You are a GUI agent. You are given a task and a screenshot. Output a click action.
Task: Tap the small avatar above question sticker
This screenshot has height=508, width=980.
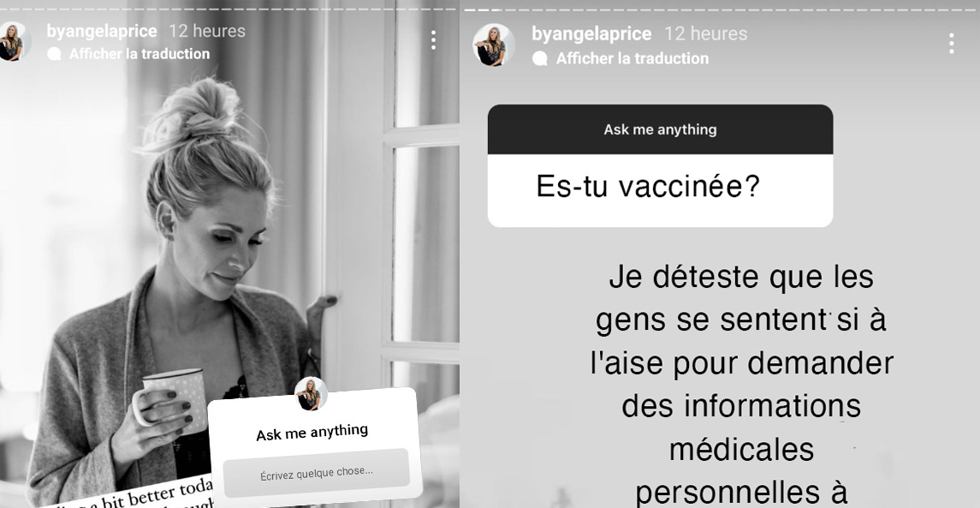coord(312,393)
